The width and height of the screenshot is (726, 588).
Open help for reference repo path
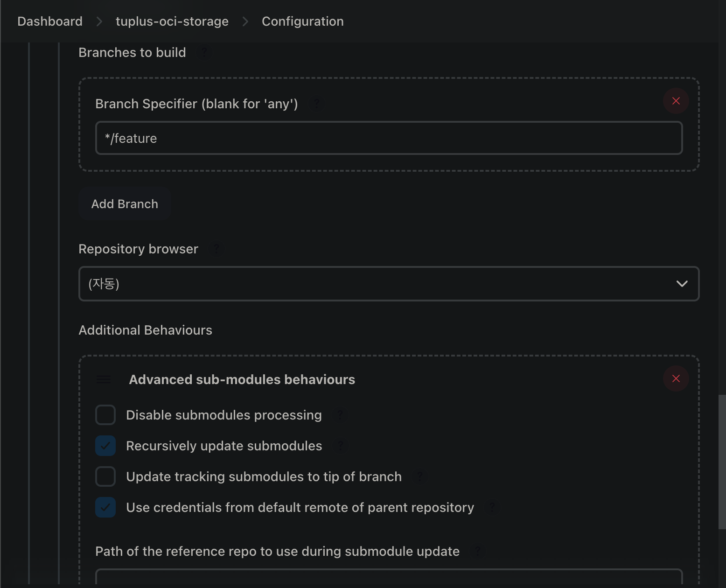[478, 551]
